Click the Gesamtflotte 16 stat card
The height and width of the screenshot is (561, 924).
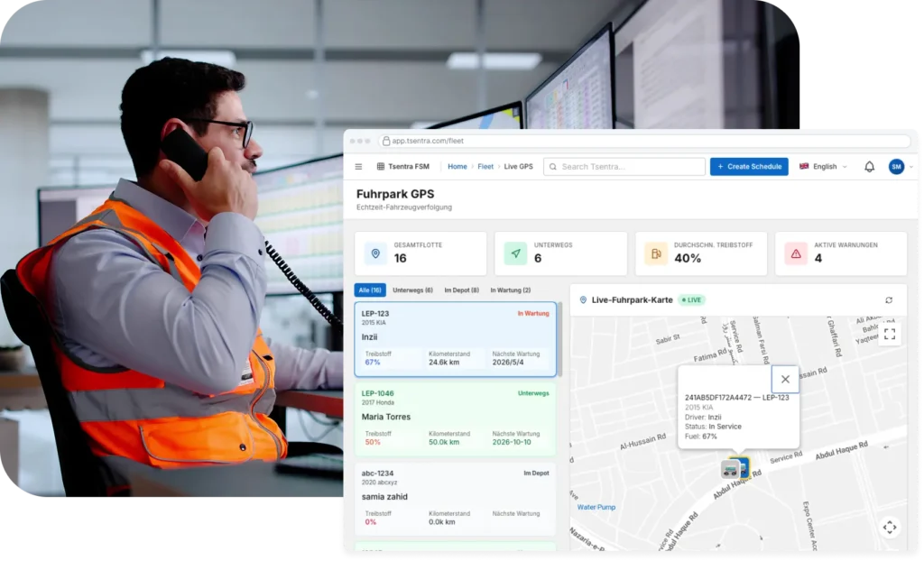coord(420,253)
